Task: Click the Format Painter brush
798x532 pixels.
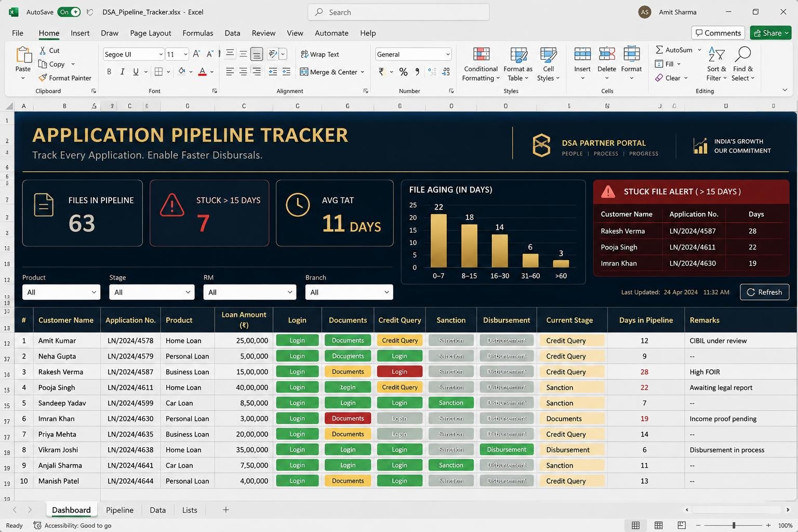Action: pyautogui.click(x=43, y=78)
